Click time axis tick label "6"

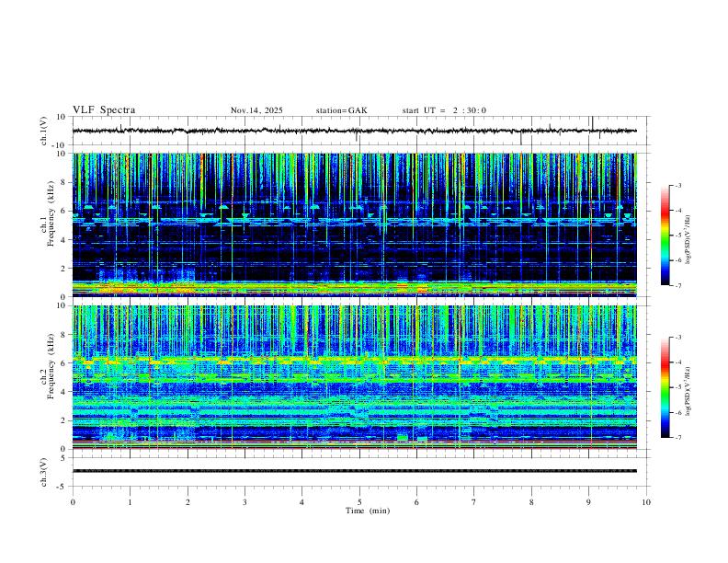coord(416,502)
